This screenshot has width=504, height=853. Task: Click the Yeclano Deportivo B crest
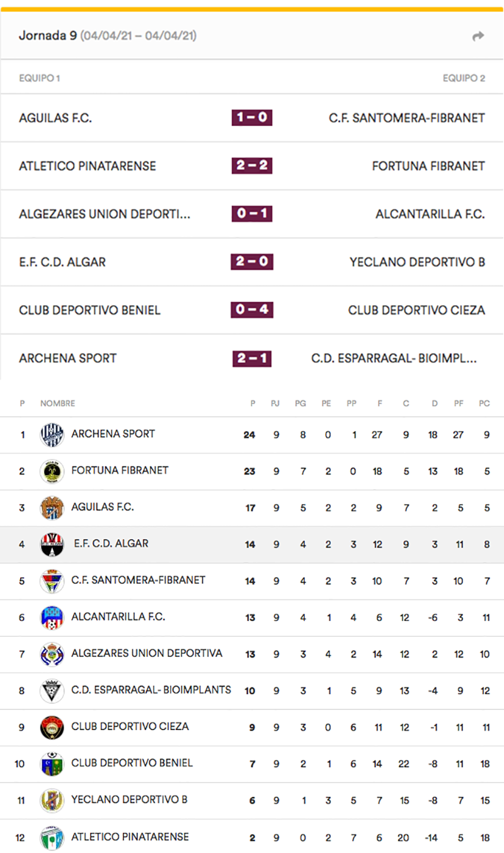[x=52, y=800]
